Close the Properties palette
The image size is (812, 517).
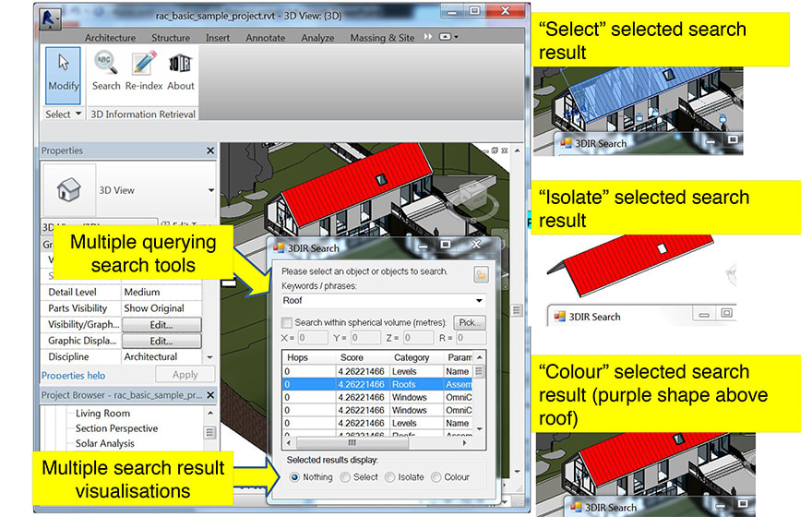pos(210,150)
